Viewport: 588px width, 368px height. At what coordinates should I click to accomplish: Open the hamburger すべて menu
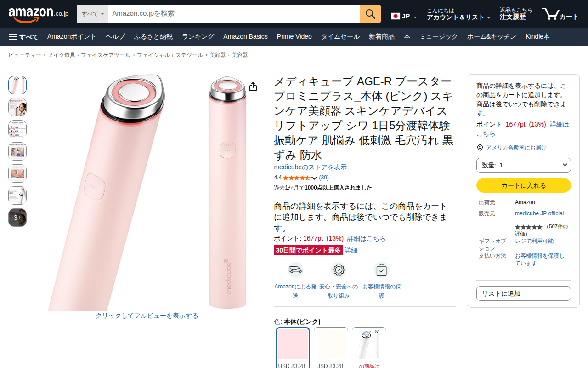(x=24, y=37)
